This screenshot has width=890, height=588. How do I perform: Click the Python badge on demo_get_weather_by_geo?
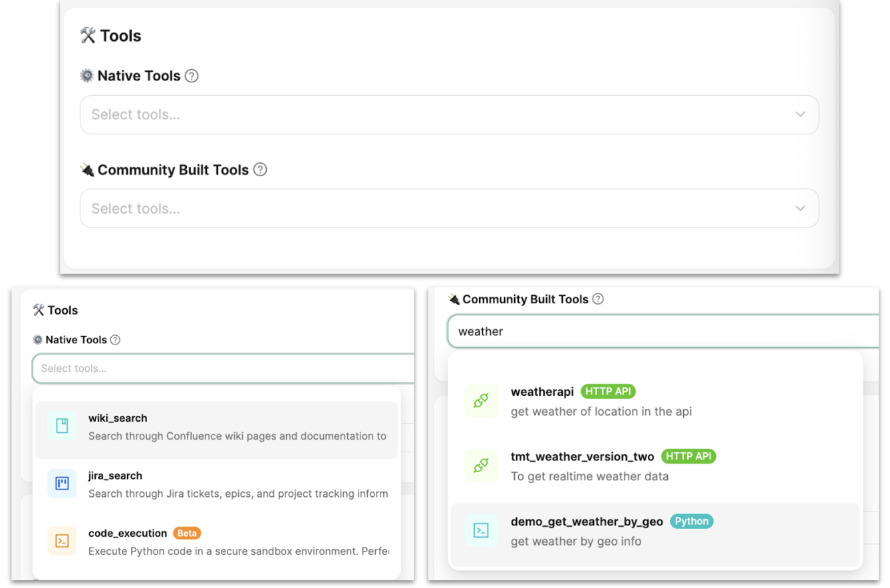(x=692, y=521)
